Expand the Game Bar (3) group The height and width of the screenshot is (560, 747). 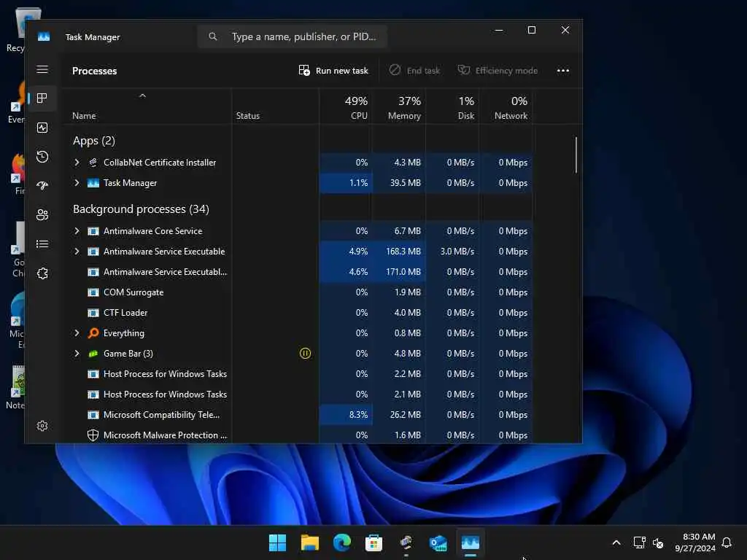(x=77, y=354)
